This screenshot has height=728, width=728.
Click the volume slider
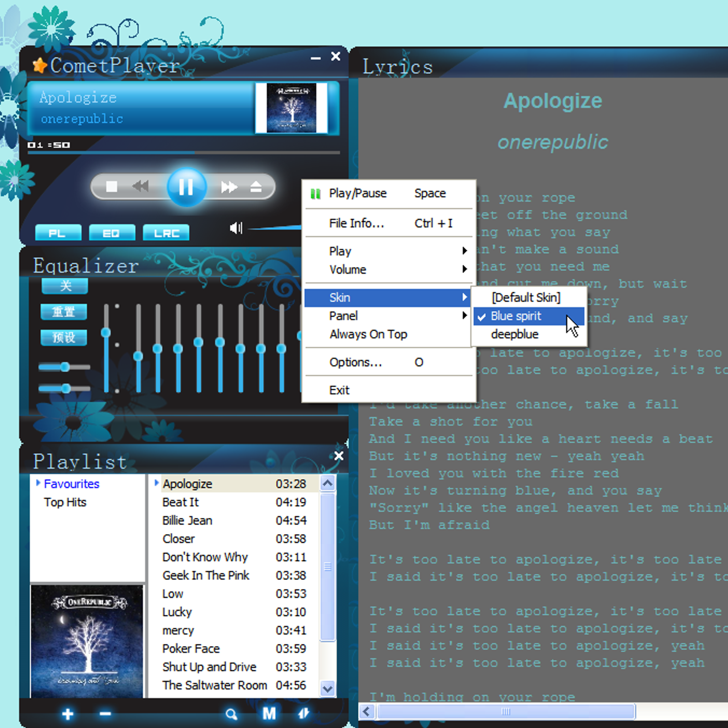(x=275, y=227)
